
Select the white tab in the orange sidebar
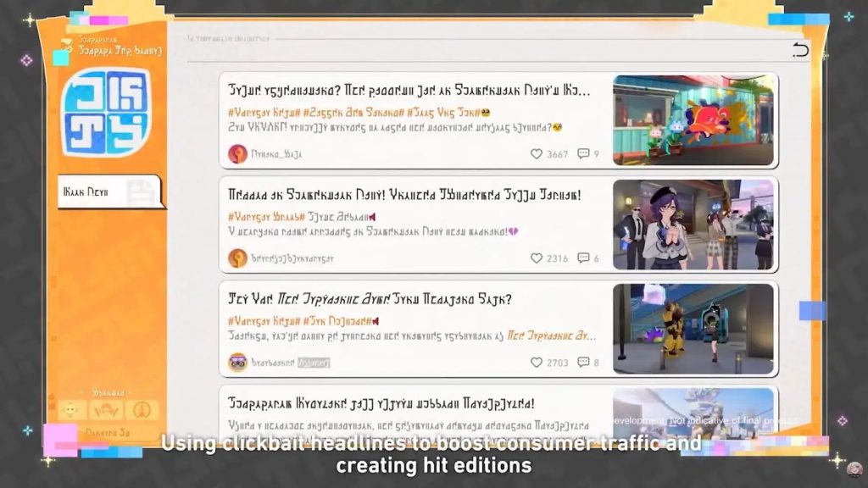point(108,192)
